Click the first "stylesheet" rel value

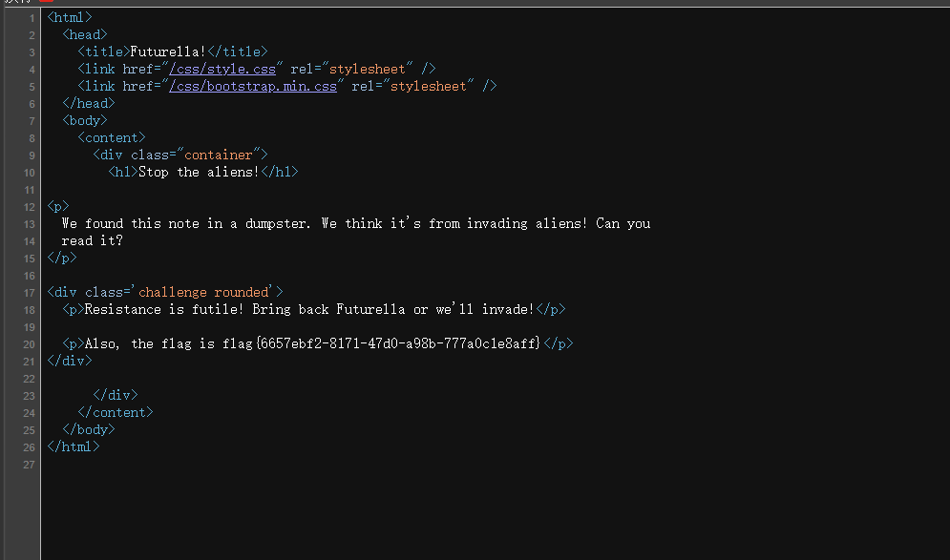pyautogui.click(x=369, y=69)
